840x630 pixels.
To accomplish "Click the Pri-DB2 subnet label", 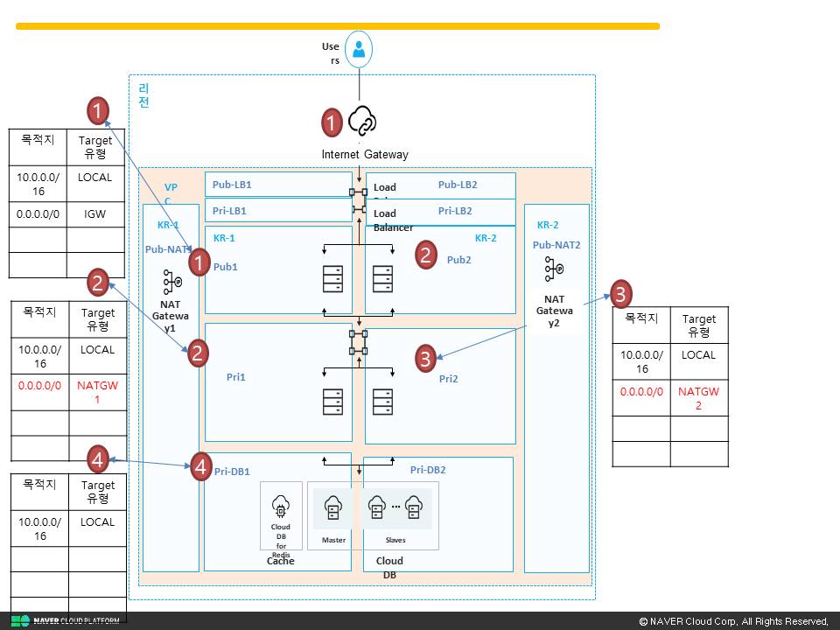I will (x=428, y=470).
